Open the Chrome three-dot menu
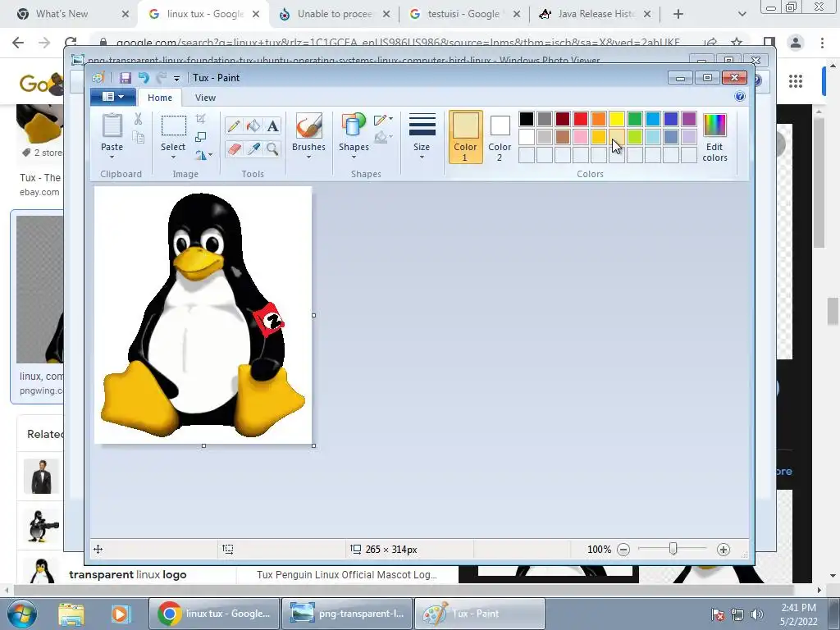The image size is (840, 630). pyautogui.click(x=822, y=43)
